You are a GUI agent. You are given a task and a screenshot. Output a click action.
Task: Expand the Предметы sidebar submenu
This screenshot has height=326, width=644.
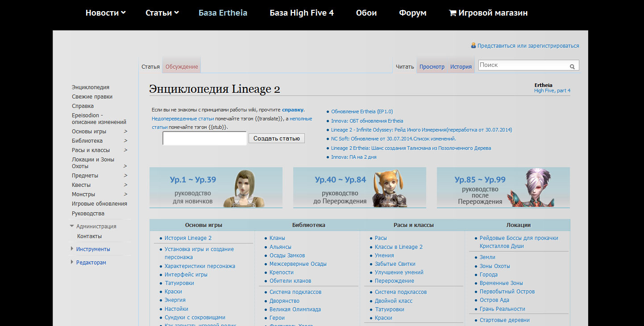(x=126, y=176)
